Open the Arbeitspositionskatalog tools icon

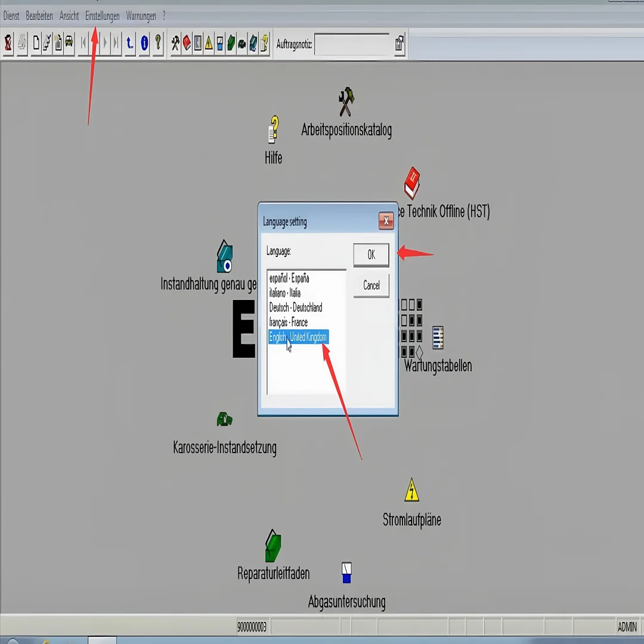pos(346,103)
